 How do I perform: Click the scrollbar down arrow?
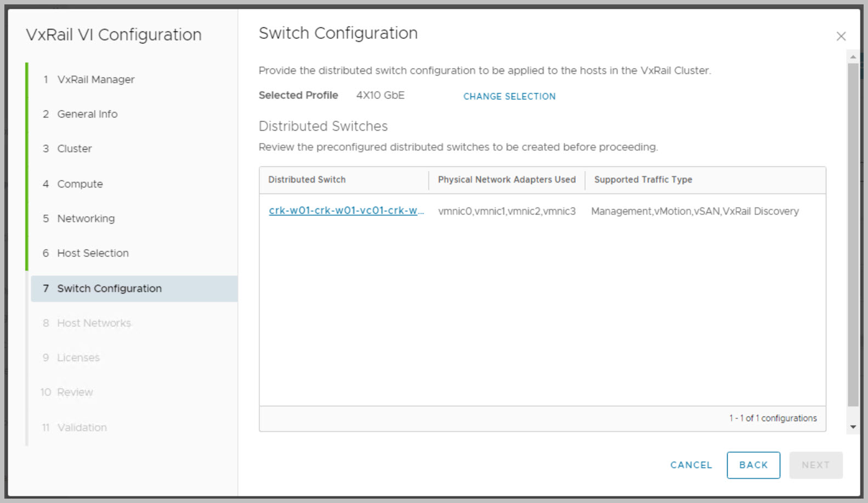(x=853, y=427)
